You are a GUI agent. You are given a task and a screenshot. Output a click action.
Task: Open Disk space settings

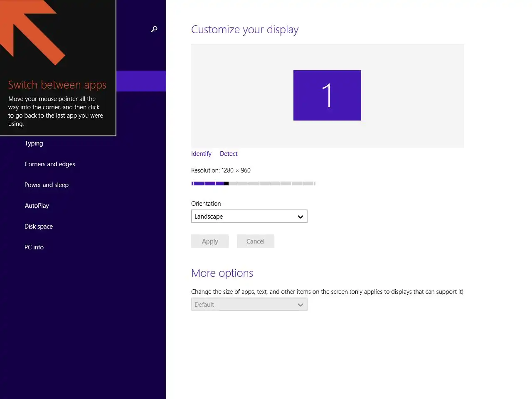(39, 227)
